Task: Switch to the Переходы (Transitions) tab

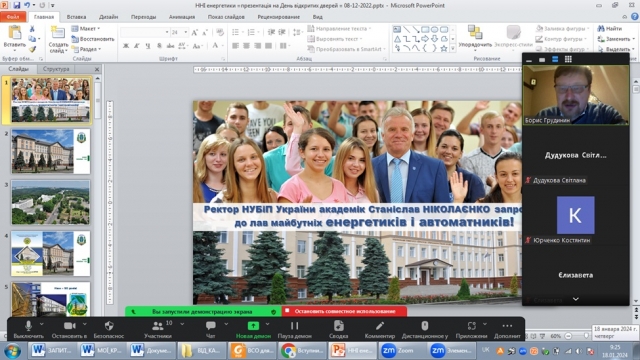Action: pos(143,17)
